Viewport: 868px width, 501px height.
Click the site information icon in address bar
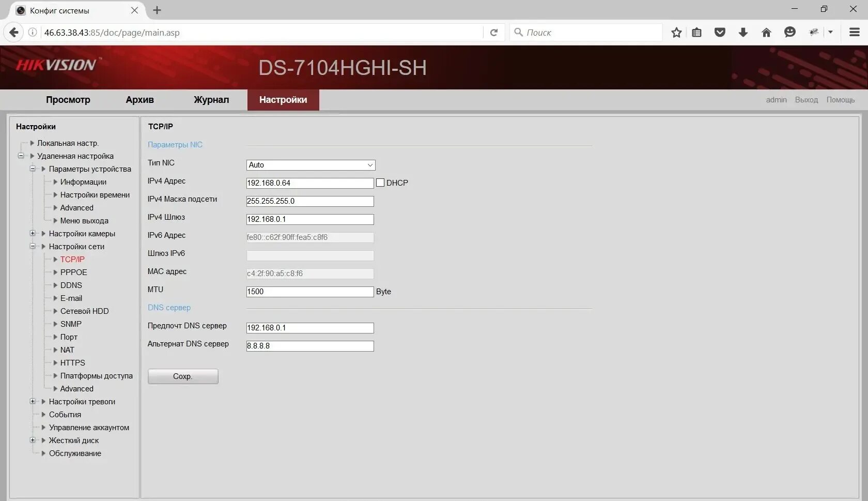coord(33,33)
